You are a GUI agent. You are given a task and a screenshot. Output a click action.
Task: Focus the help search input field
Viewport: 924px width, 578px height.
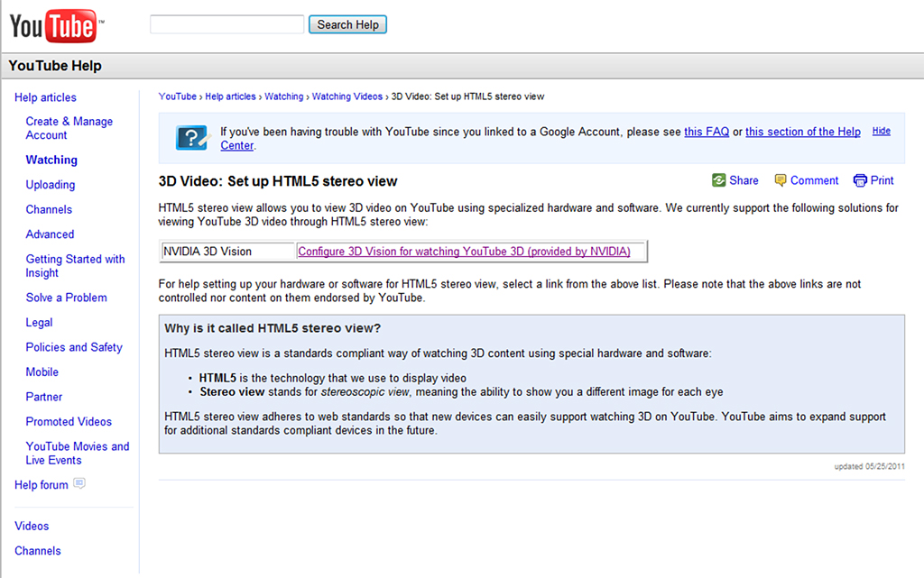[x=226, y=24]
